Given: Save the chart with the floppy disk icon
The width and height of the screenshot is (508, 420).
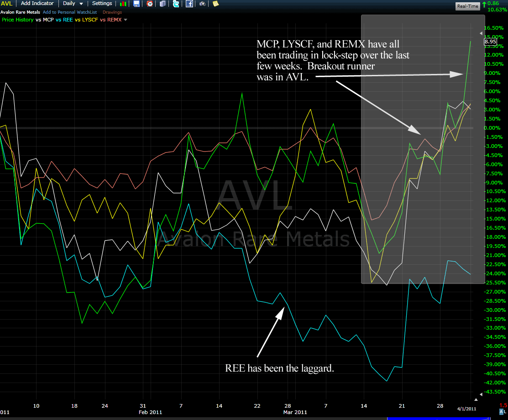Looking at the screenshot, I should click(136, 4).
